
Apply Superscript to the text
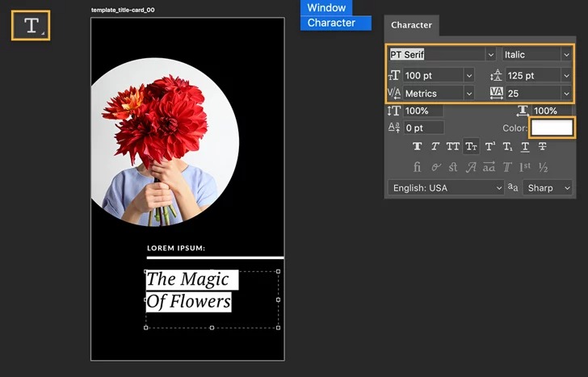[x=489, y=146]
